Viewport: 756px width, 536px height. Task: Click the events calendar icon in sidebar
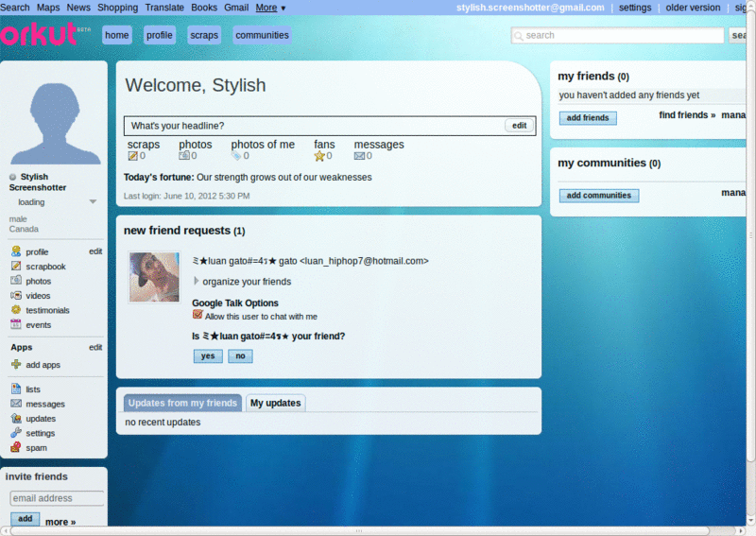pyautogui.click(x=16, y=324)
